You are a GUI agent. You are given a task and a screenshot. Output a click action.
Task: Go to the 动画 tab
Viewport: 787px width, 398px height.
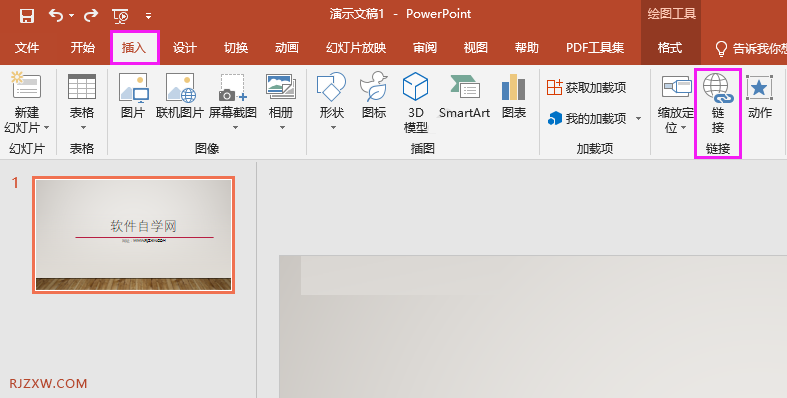coord(287,48)
